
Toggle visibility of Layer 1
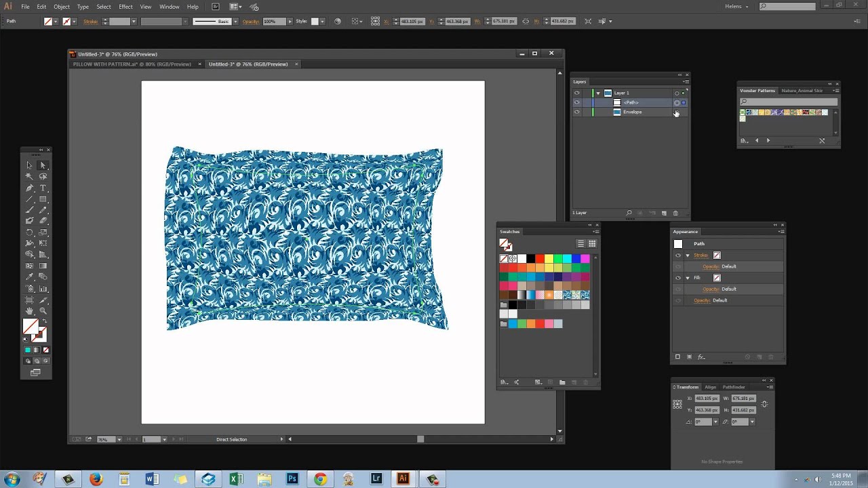pos(576,93)
